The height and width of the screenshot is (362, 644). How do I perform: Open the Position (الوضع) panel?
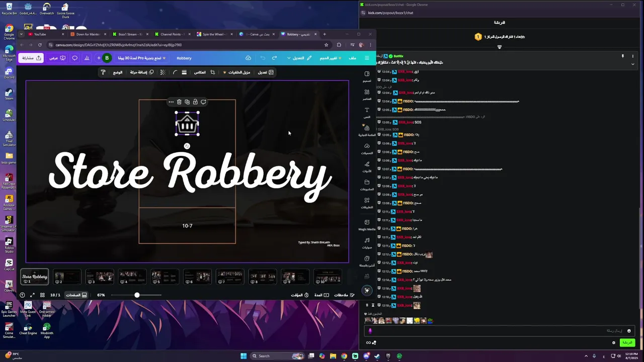coord(117,72)
